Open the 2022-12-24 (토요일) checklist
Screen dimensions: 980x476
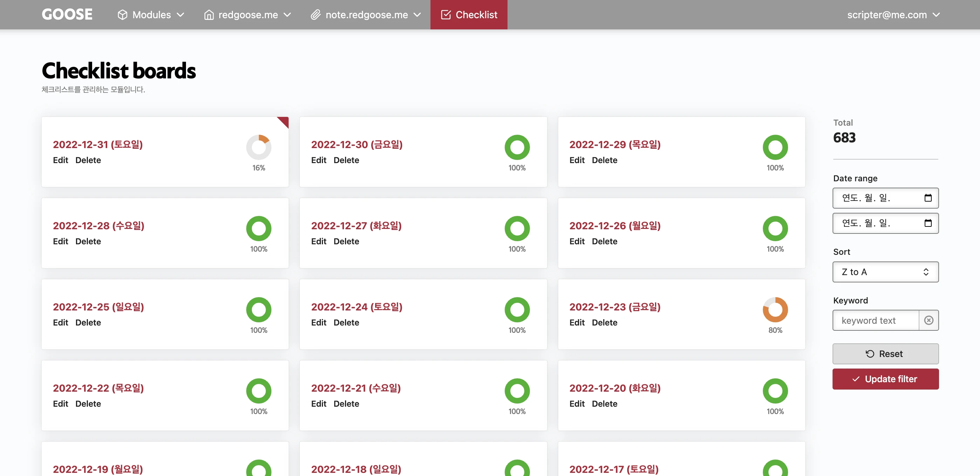(x=357, y=307)
